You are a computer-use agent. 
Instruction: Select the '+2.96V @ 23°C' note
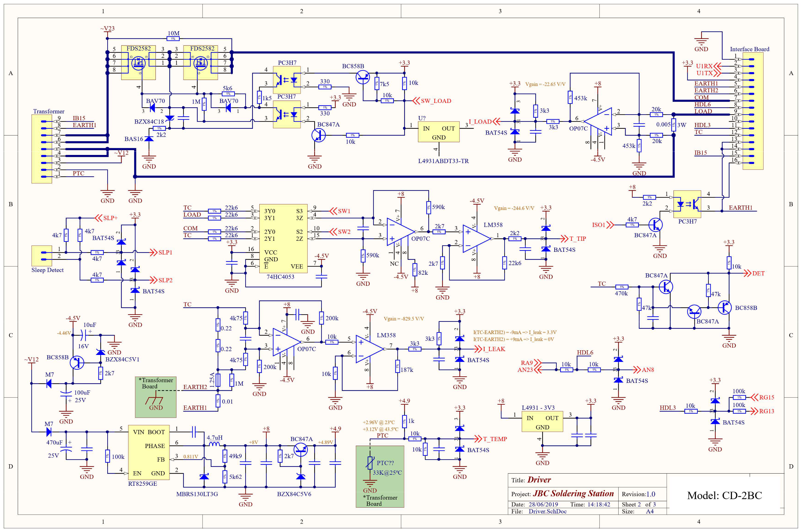tap(378, 422)
